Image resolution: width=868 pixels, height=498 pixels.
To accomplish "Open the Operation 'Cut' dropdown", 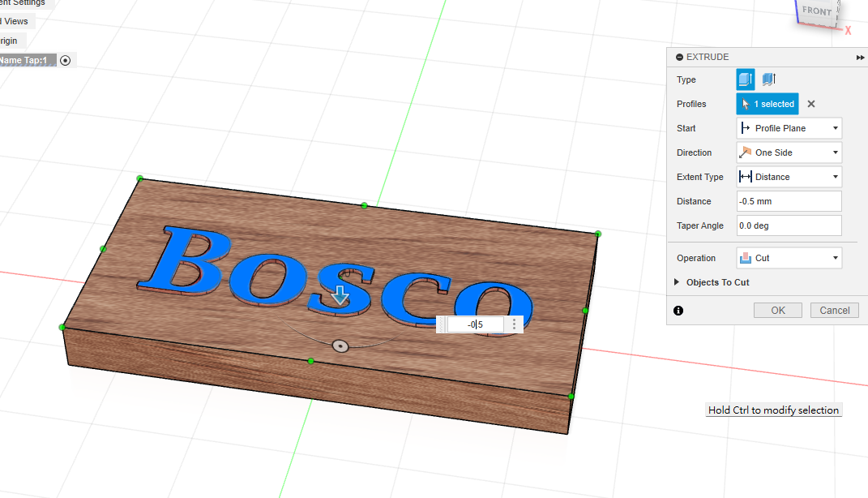I will [x=789, y=258].
